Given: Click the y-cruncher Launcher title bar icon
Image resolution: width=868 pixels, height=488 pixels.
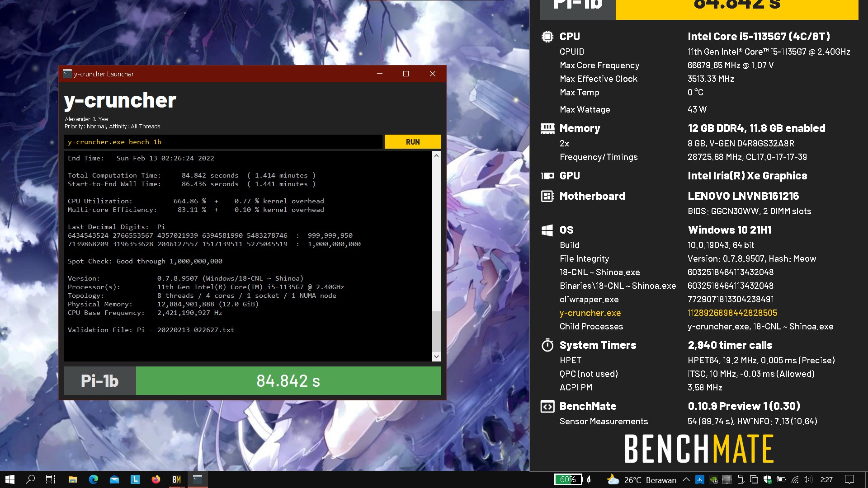Looking at the screenshot, I should click(67, 74).
